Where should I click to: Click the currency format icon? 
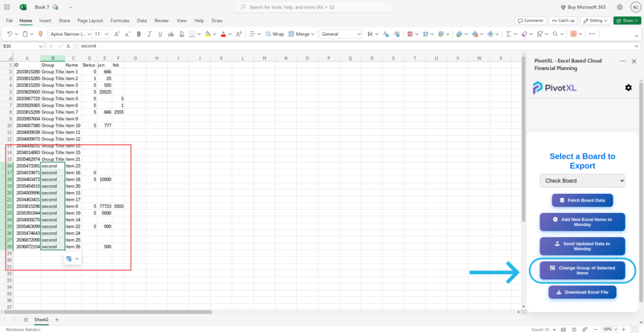pyautogui.click(x=370, y=34)
